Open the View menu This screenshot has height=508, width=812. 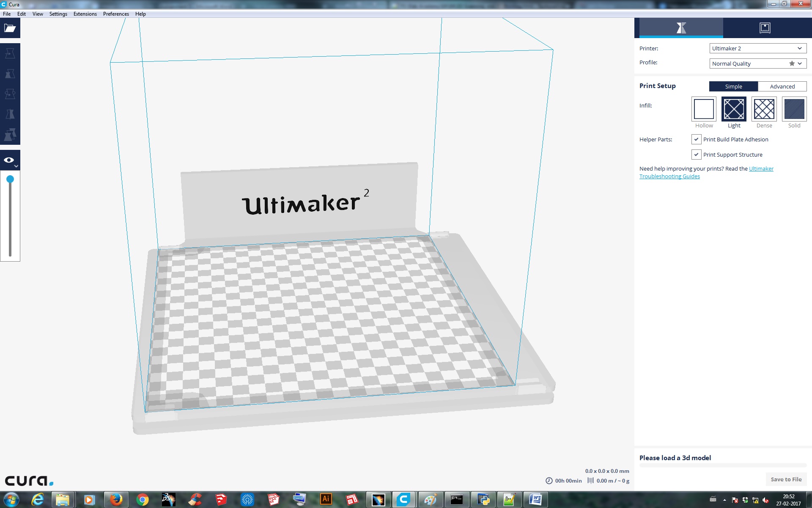(38, 14)
